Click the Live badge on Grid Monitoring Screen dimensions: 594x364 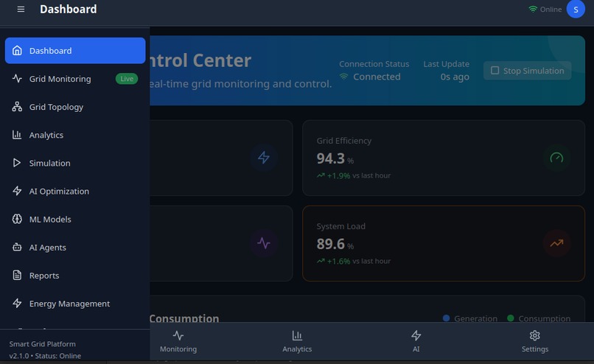127,79
